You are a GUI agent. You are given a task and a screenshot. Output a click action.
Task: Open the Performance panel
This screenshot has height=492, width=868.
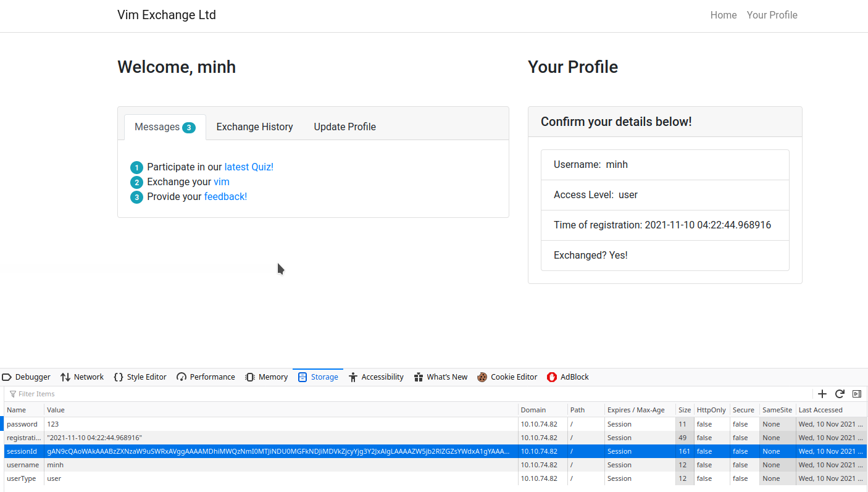tap(206, 377)
